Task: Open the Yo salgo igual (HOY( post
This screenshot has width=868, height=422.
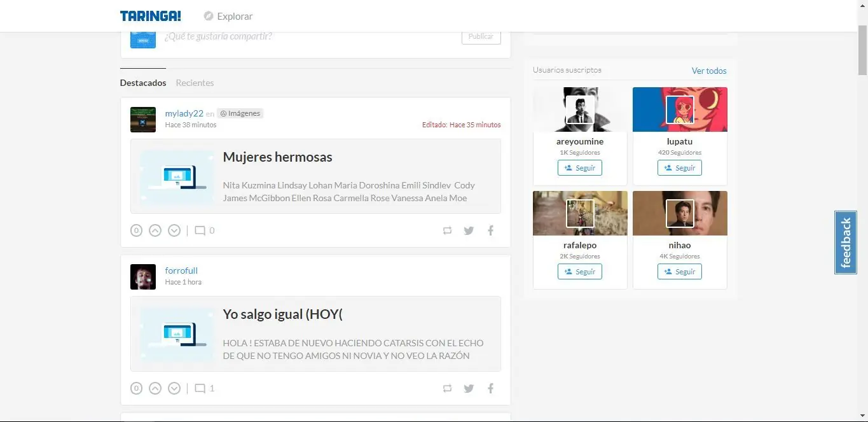Action: 282,314
